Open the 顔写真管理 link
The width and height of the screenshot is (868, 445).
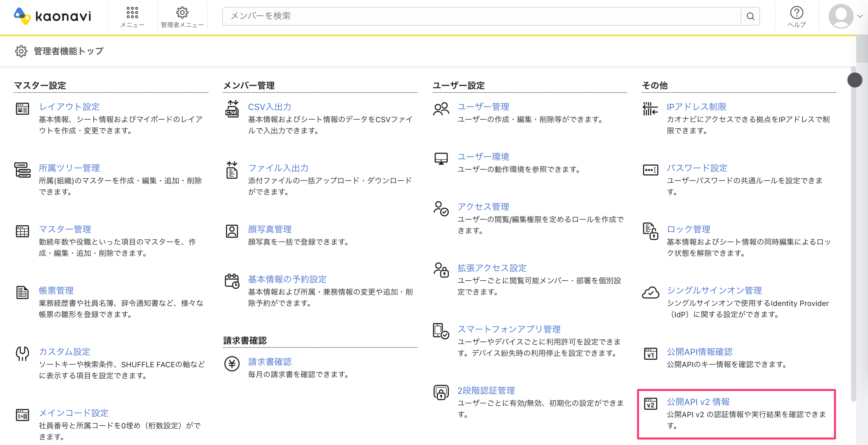[x=270, y=229]
